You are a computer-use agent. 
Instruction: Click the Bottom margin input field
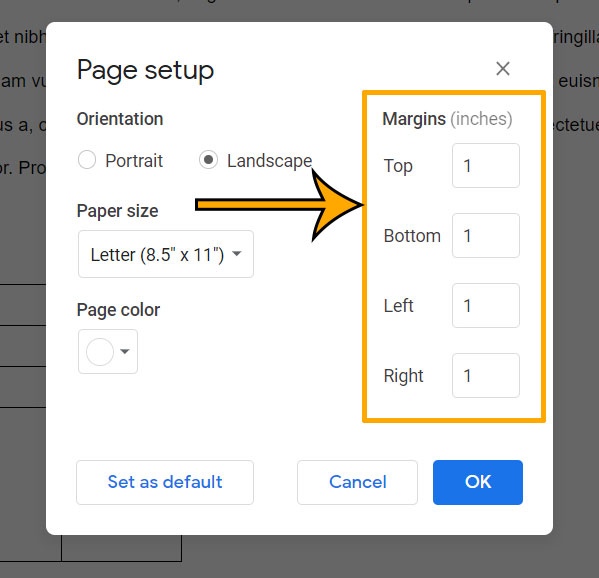pos(486,236)
